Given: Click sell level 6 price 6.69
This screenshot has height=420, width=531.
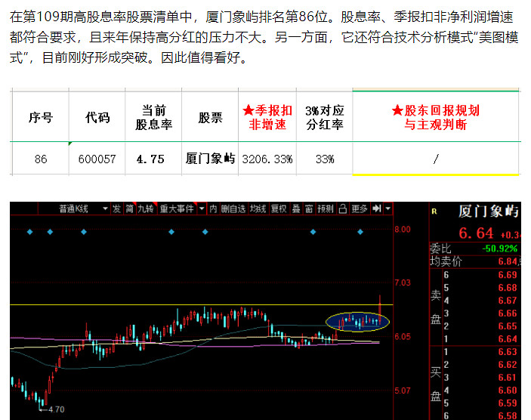Looking at the screenshot, I should [508, 275].
